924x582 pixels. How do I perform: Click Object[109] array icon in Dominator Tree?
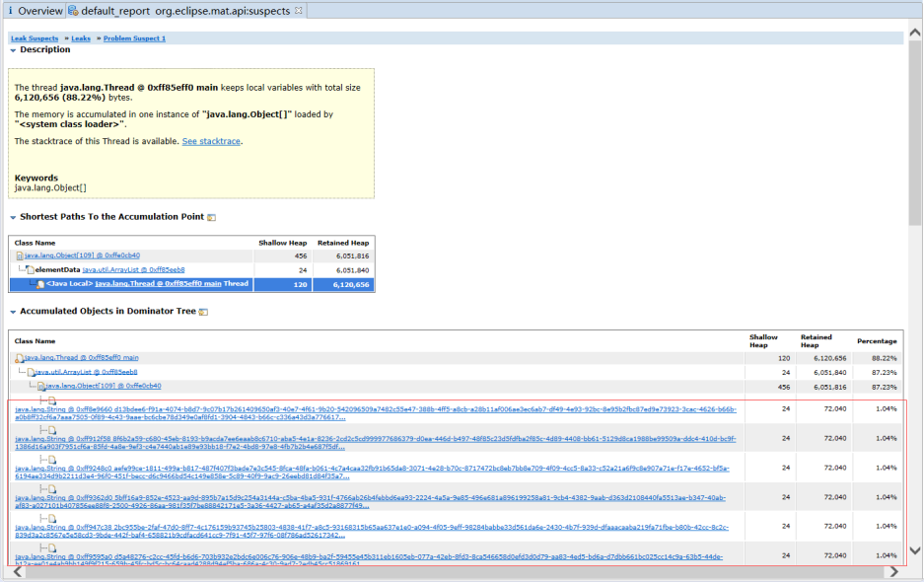pos(41,387)
